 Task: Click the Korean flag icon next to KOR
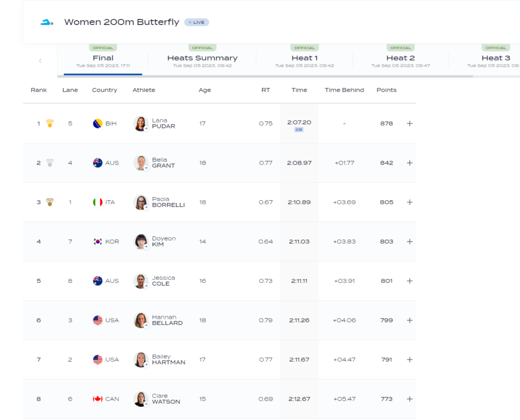97,242
